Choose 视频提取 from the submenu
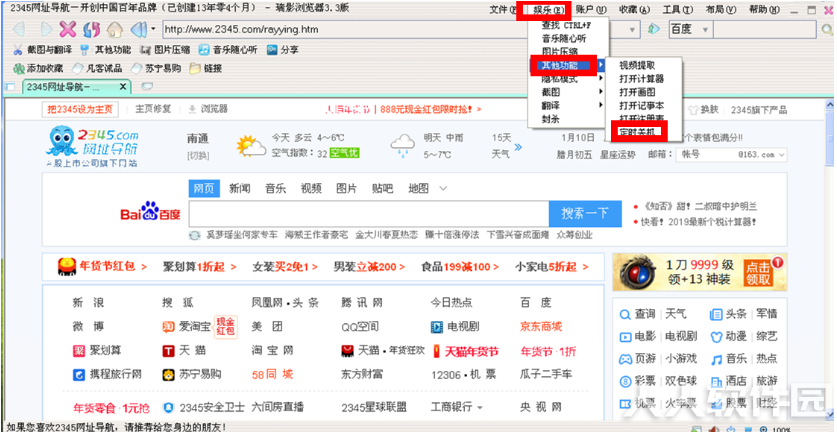 [637, 65]
